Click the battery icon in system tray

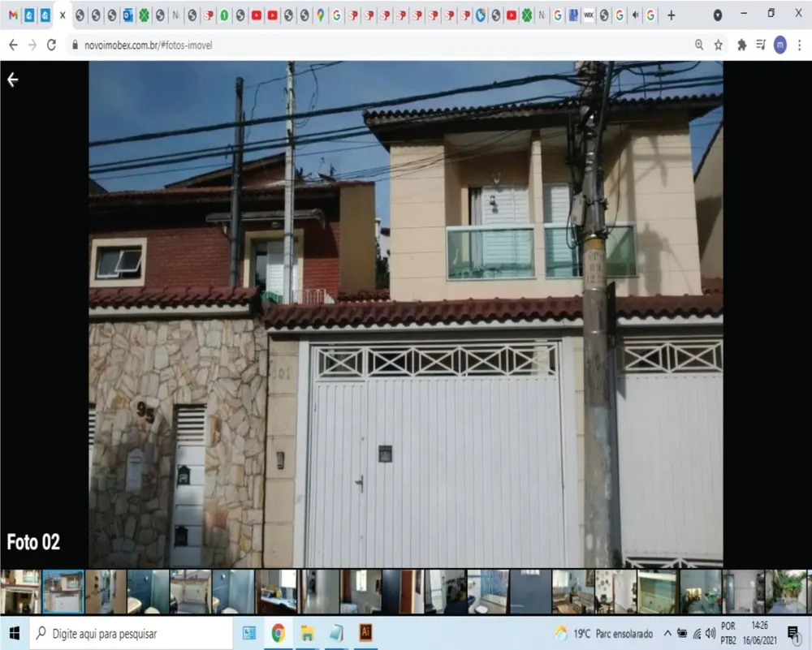coord(682,634)
